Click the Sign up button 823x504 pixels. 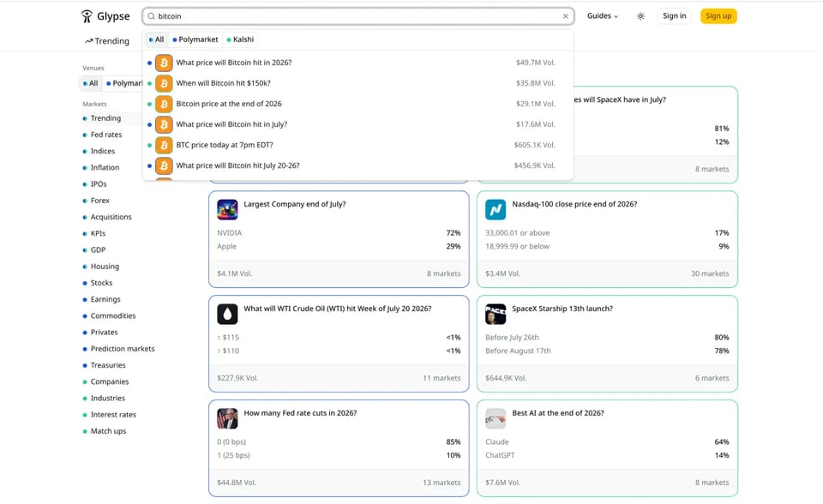coord(718,16)
